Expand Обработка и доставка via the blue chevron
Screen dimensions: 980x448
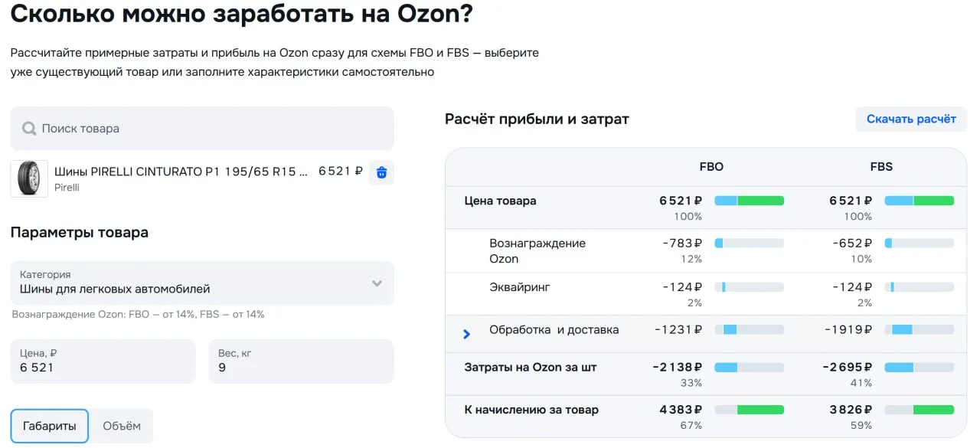pyautogui.click(x=468, y=332)
